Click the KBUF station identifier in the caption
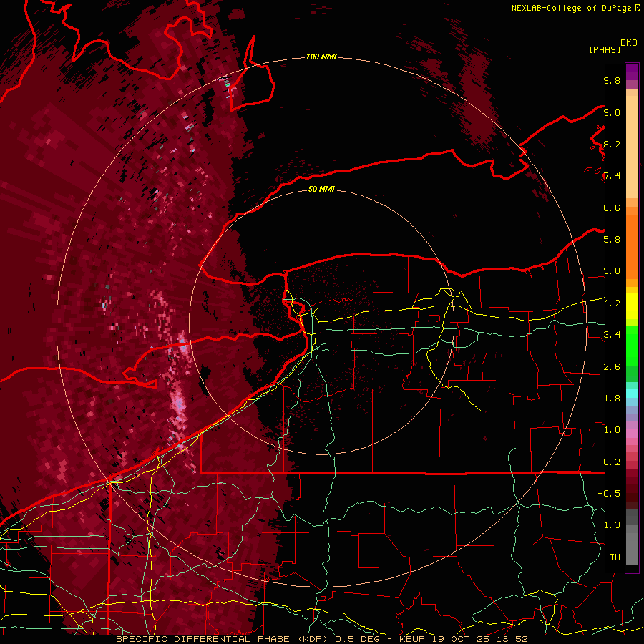644x644 pixels. coord(413,639)
